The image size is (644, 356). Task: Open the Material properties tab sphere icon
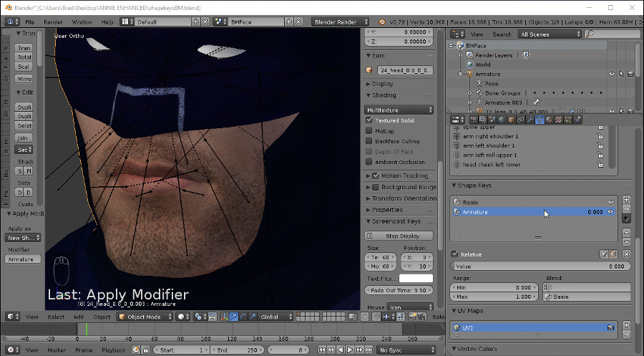(549, 120)
